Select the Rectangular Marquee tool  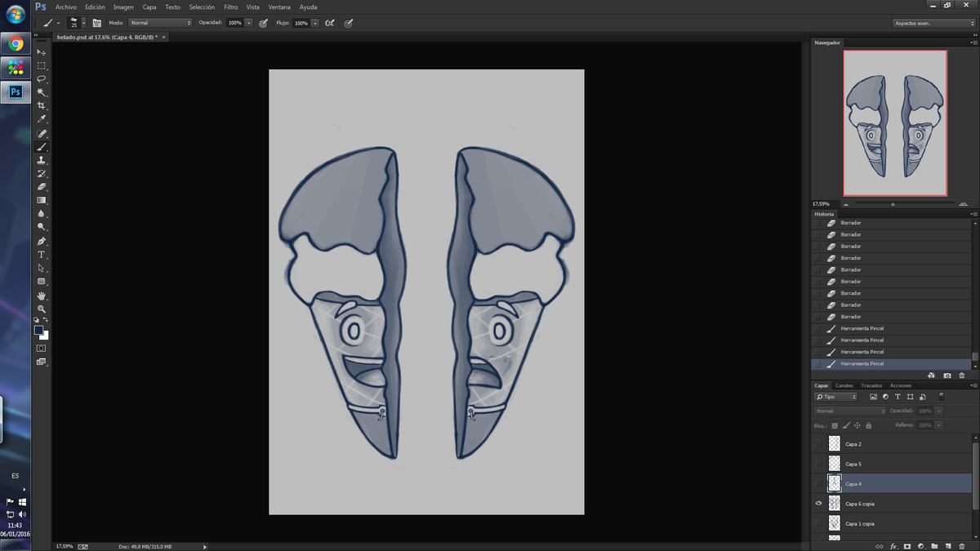coord(42,65)
